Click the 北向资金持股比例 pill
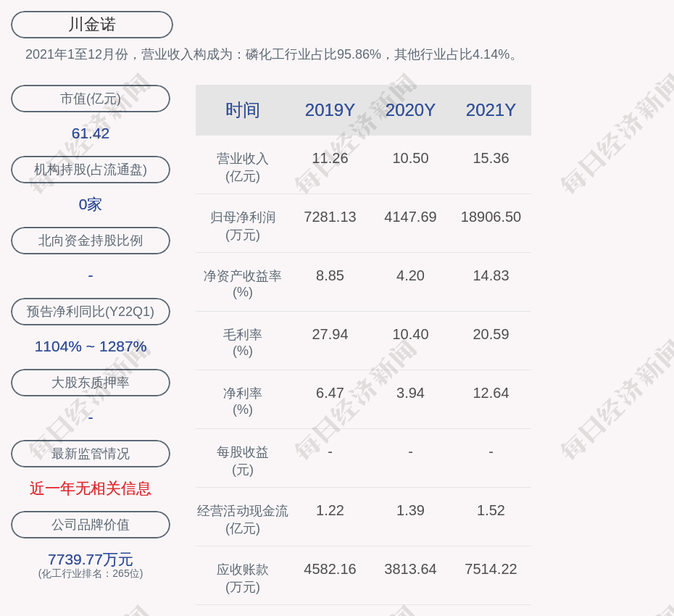The width and height of the screenshot is (674, 616). 91,241
